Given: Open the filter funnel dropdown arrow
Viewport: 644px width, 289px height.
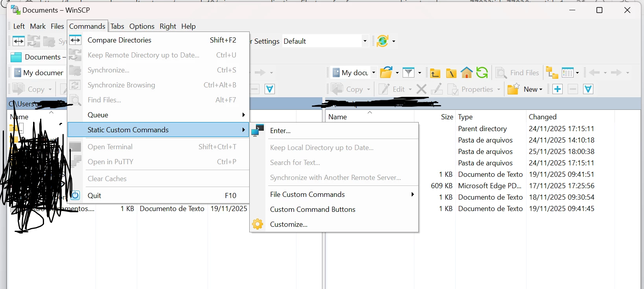Looking at the screenshot, I should pyautogui.click(x=420, y=73).
